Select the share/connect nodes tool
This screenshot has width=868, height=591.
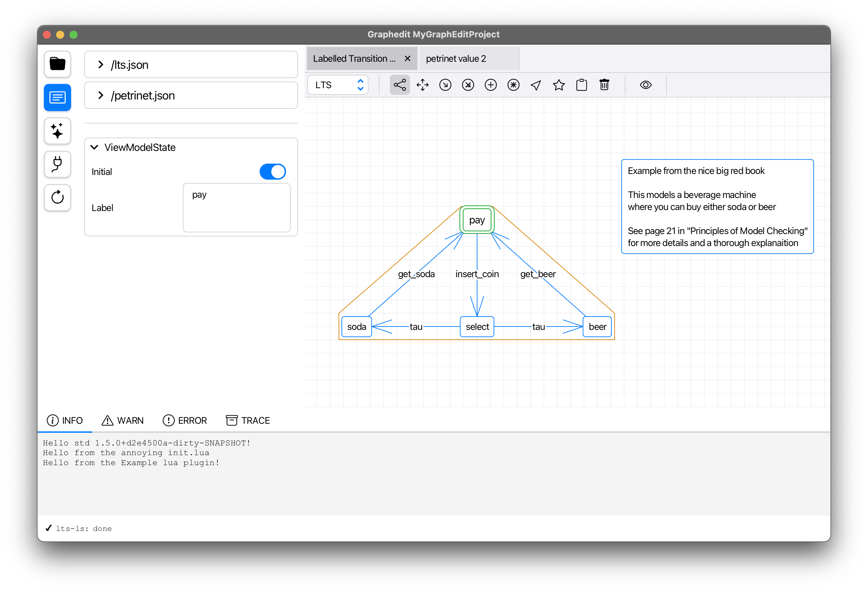[x=400, y=85]
